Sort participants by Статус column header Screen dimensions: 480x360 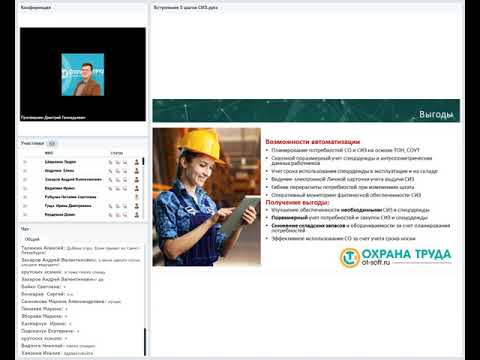click(117, 153)
